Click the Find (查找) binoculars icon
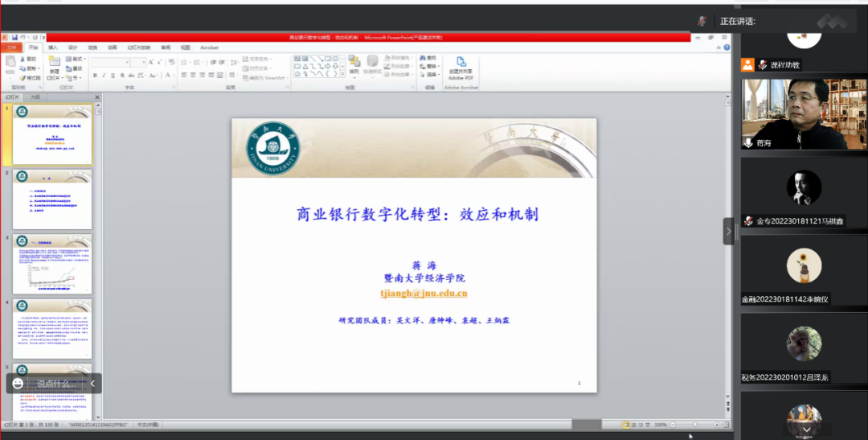Viewport: 868px width, 440px height. coord(424,59)
